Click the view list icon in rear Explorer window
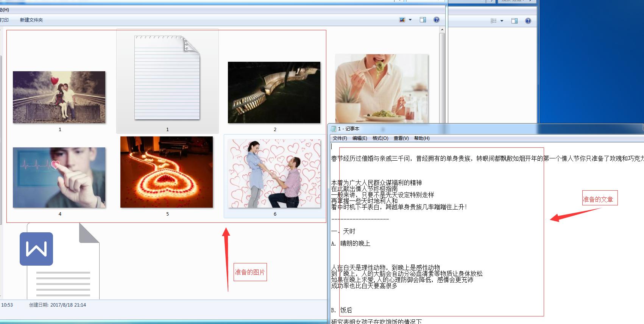The image size is (644, 324). tap(494, 21)
